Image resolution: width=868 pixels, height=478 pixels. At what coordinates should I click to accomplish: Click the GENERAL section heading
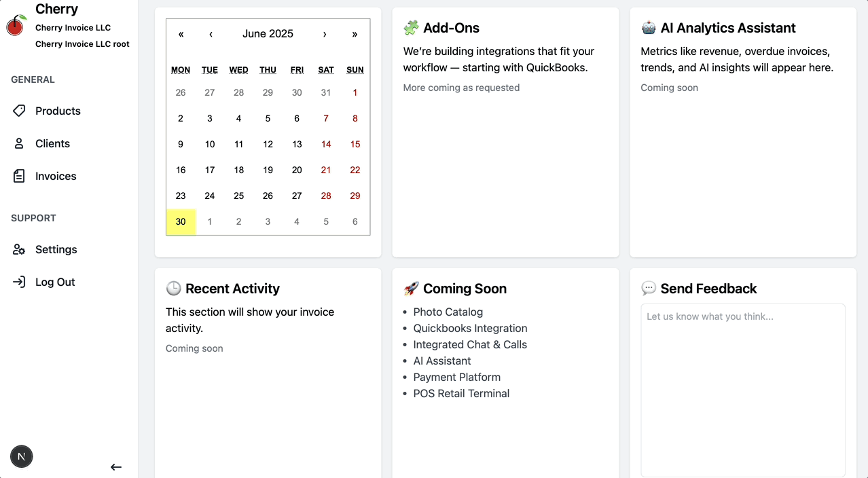pos(33,79)
